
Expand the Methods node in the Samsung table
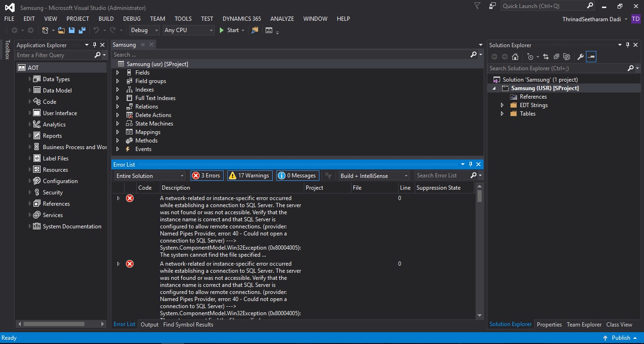[118, 141]
